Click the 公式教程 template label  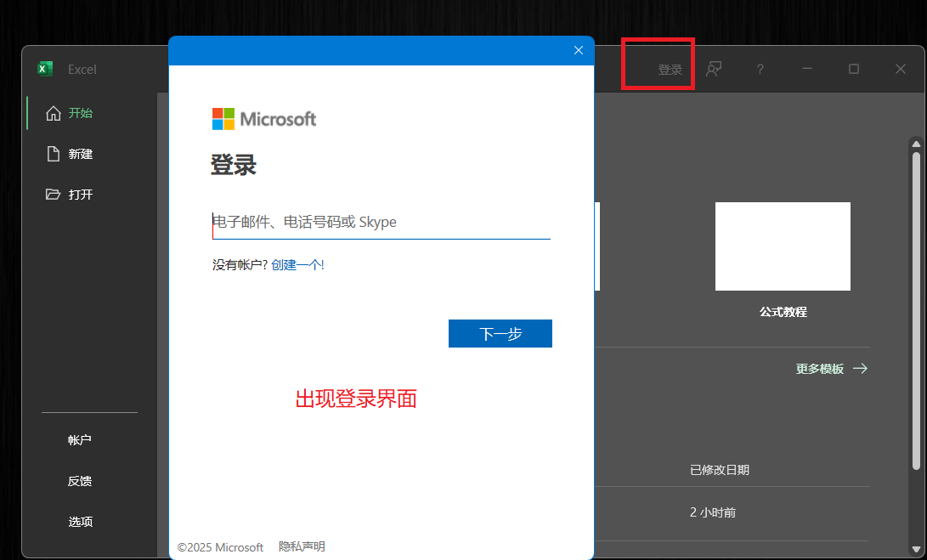click(x=783, y=312)
